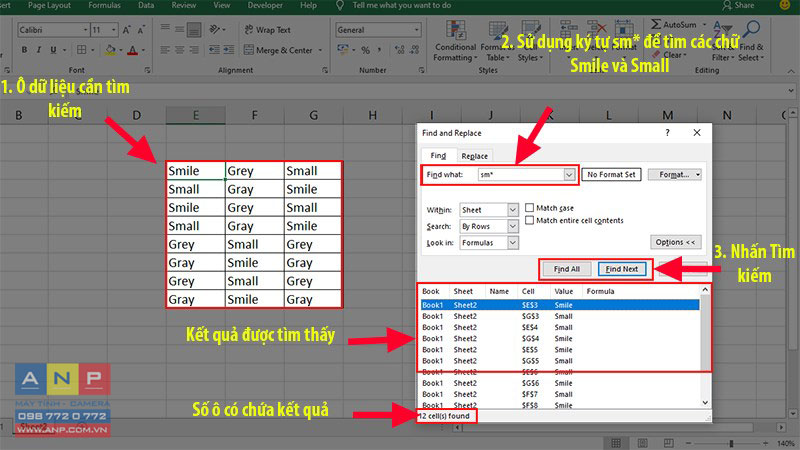Click the Tell me lightbulb icon
The height and width of the screenshot is (450, 800).
(x=340, y=6)
